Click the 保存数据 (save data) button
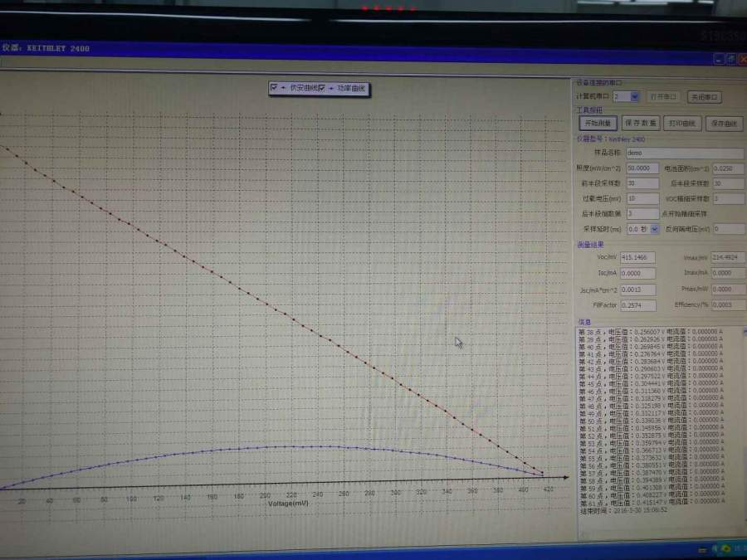Viewport: 747px width, 560px height. [x=640, y=123]
